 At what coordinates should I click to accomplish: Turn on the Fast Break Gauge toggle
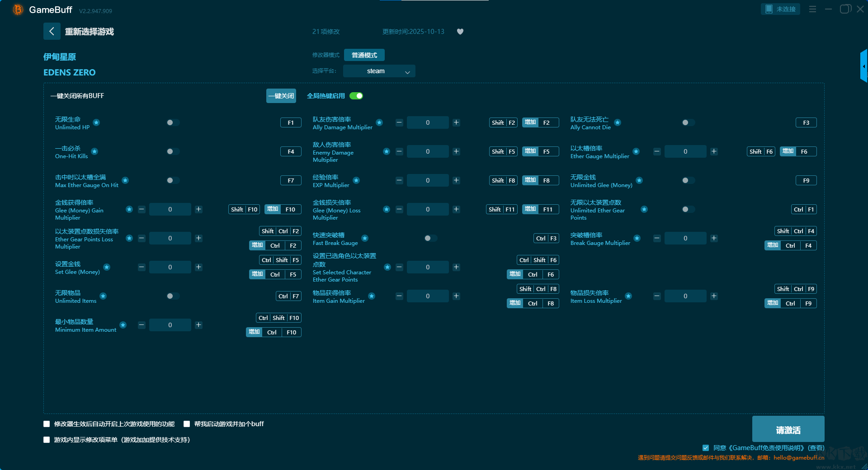[x=430, y=238]
